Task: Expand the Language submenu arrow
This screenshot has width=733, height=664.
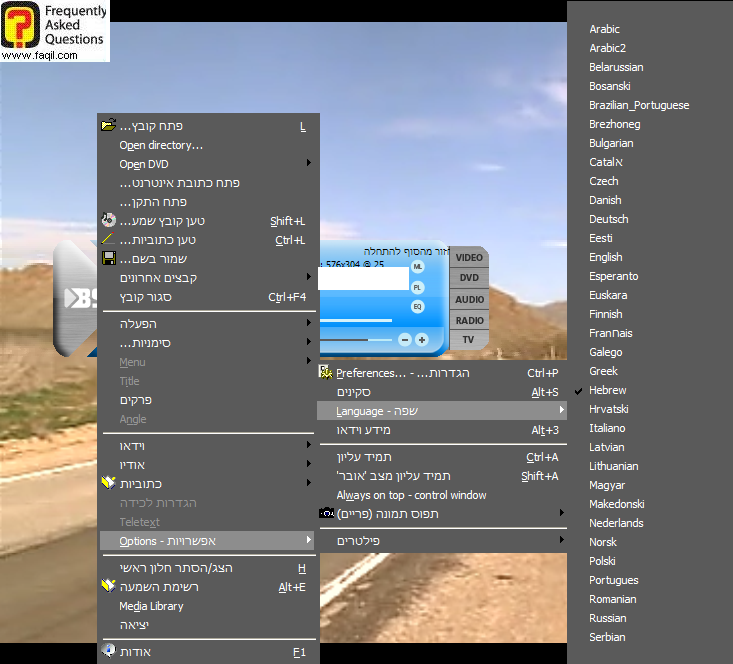Action: [561, 411]
